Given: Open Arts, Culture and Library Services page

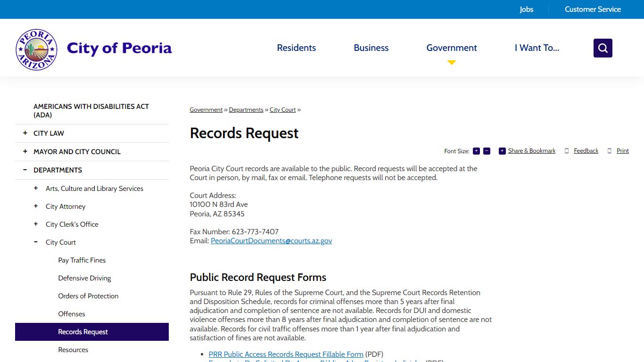Looking at the screenshot, I should pyautogui.click(x=94, y=189).
